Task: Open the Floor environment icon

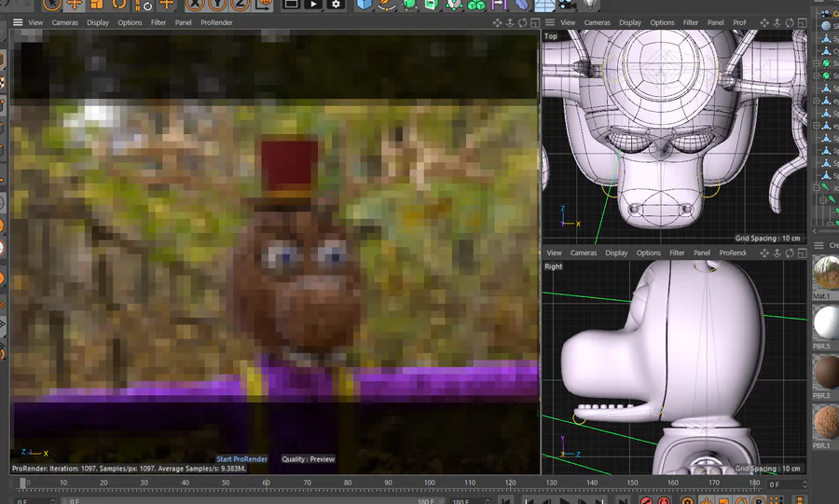Action: point(544,5)
